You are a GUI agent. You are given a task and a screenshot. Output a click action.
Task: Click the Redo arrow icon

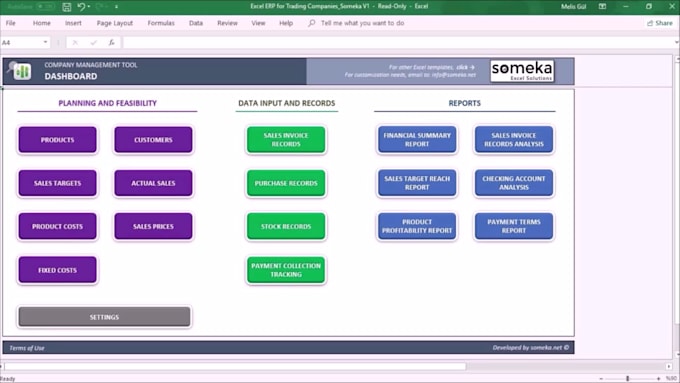pyautogui.click(x=99, y=7)
